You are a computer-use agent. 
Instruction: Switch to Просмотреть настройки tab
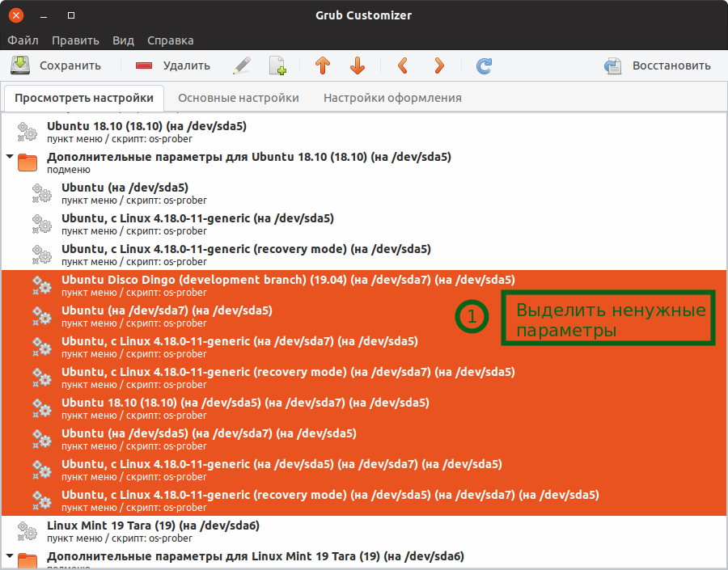tap(84, 98)
